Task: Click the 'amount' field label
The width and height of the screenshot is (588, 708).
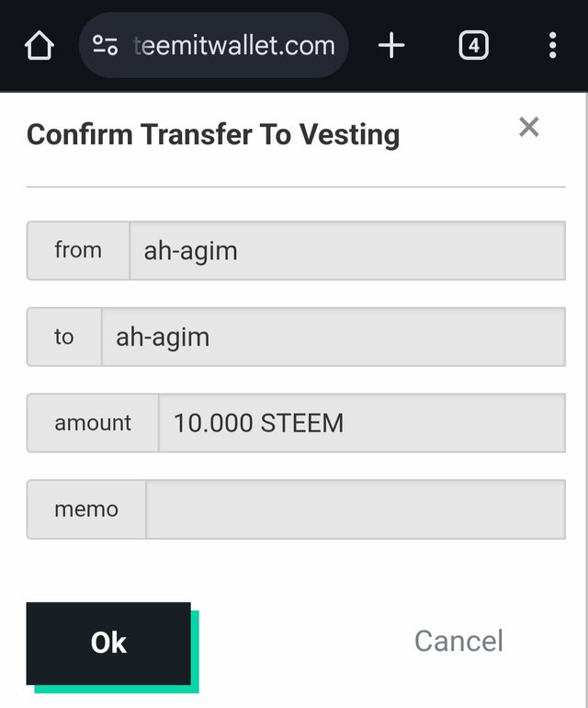Action: click(x=93, y=423)
